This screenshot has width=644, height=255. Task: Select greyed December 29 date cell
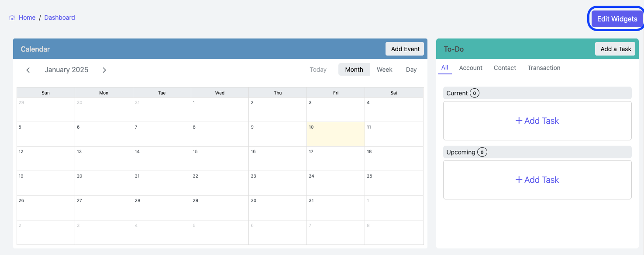46,109
